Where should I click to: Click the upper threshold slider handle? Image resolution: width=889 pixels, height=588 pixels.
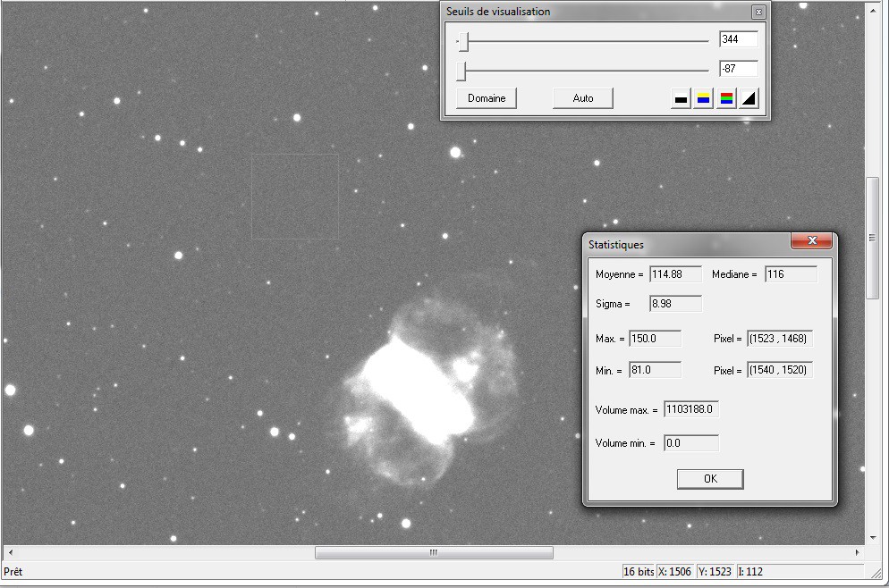[x=463, y=39]
